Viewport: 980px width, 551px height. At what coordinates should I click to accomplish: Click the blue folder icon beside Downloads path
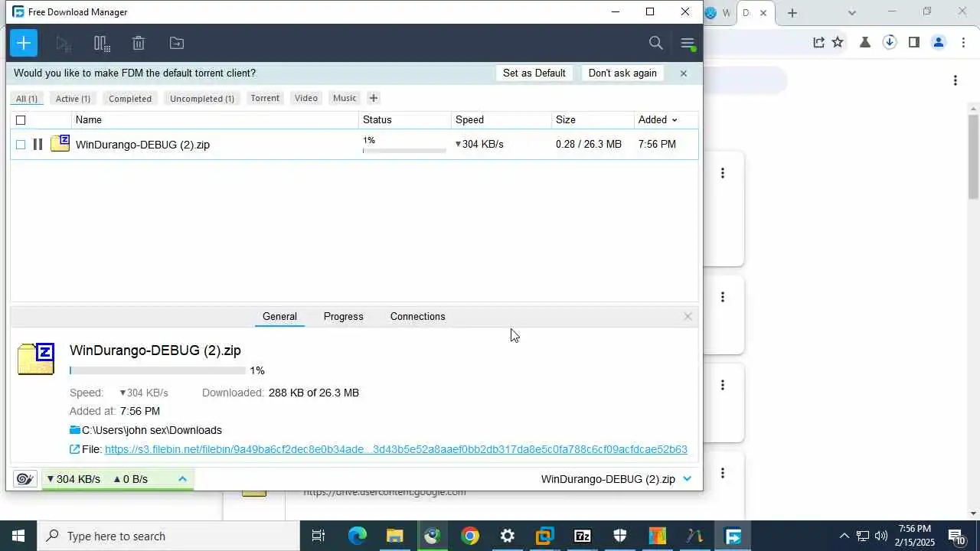point(75,430)
